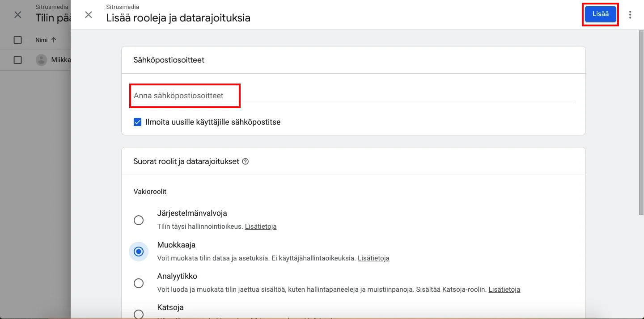Close the Tilin pää dialog in the background
Viewport: 644px width, 319px height.
(17, 15)
